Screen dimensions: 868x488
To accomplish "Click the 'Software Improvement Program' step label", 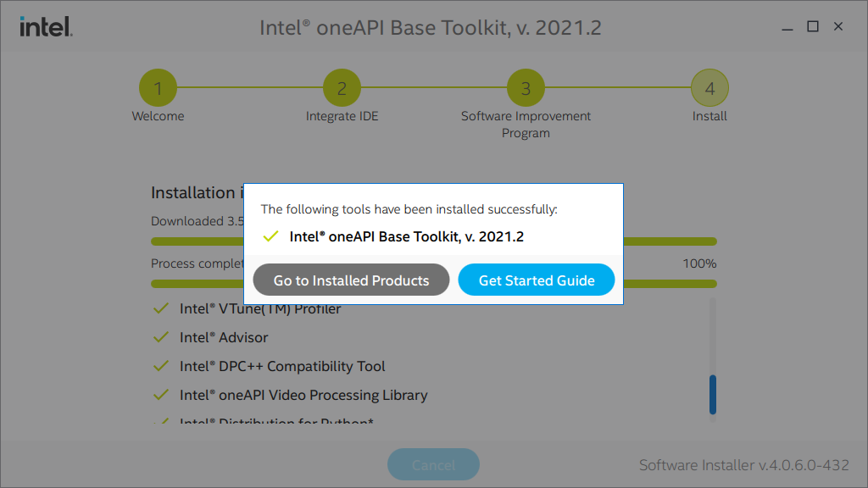I will pos(526,125).
